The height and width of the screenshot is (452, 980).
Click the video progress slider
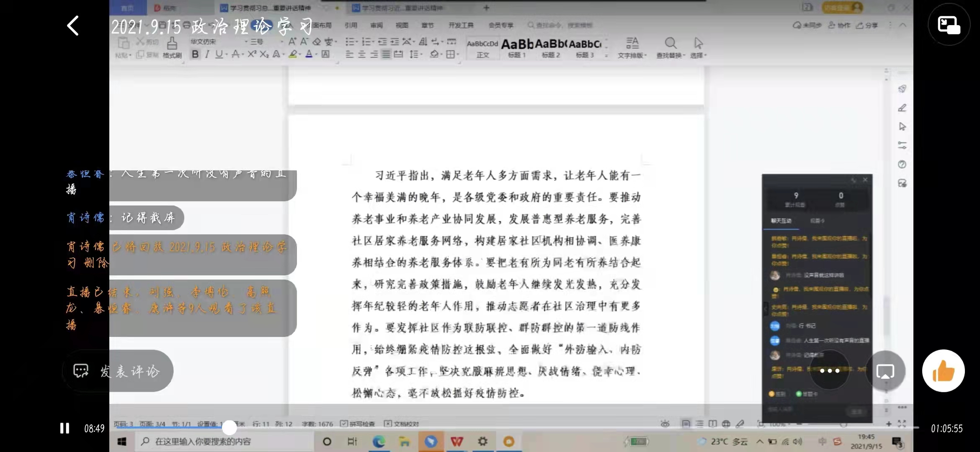tap(230, 428)
